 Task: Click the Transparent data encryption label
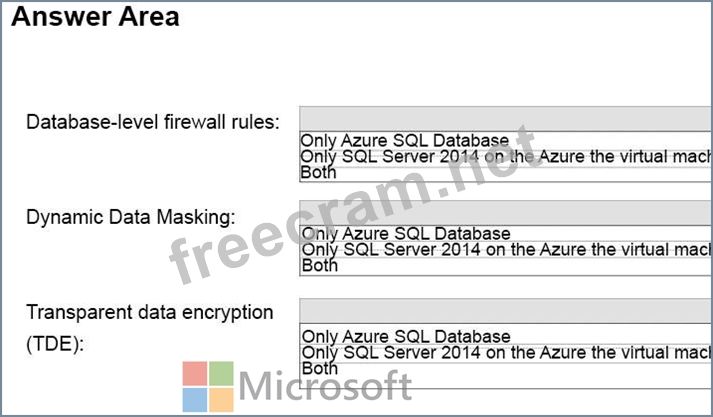(150, 313)
